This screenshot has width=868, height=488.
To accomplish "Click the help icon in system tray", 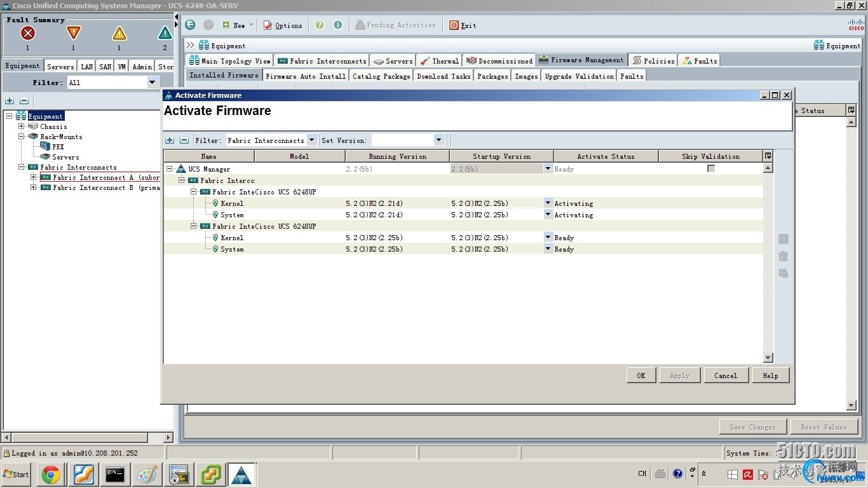I will click(677, 473).
